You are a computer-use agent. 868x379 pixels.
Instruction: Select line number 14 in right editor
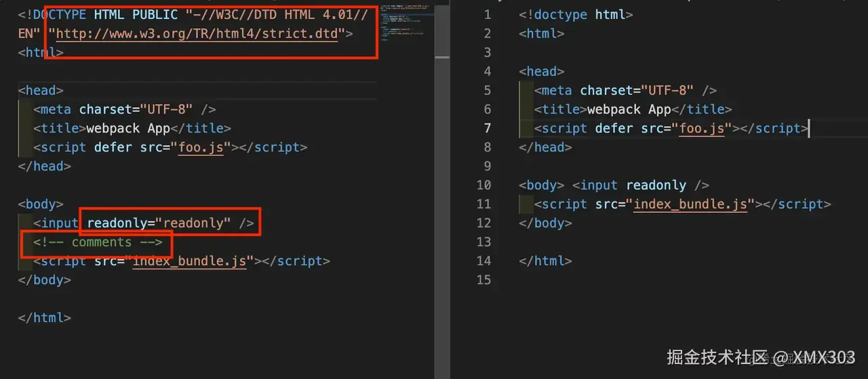484,261
